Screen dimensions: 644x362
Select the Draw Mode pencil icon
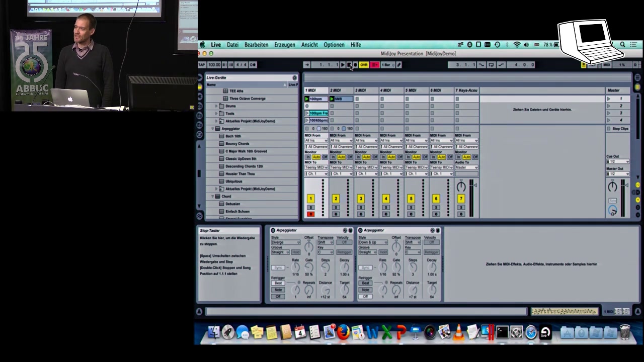[x=399, y=65]
